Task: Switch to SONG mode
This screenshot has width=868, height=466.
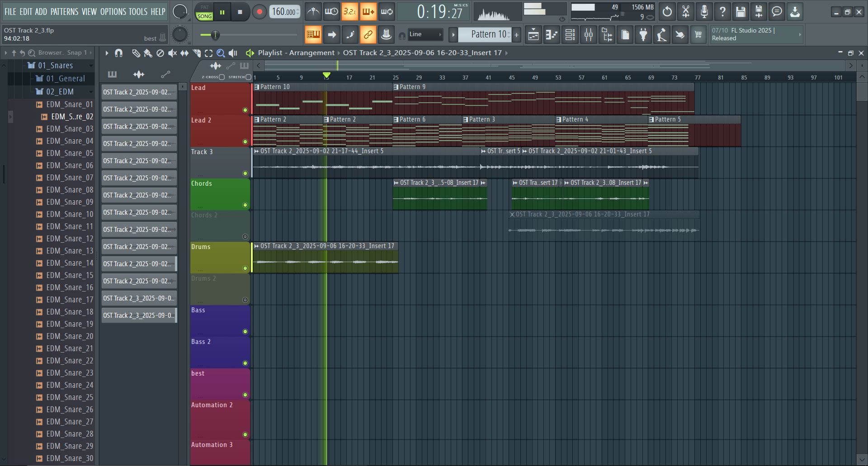Action: coord(204,16)
